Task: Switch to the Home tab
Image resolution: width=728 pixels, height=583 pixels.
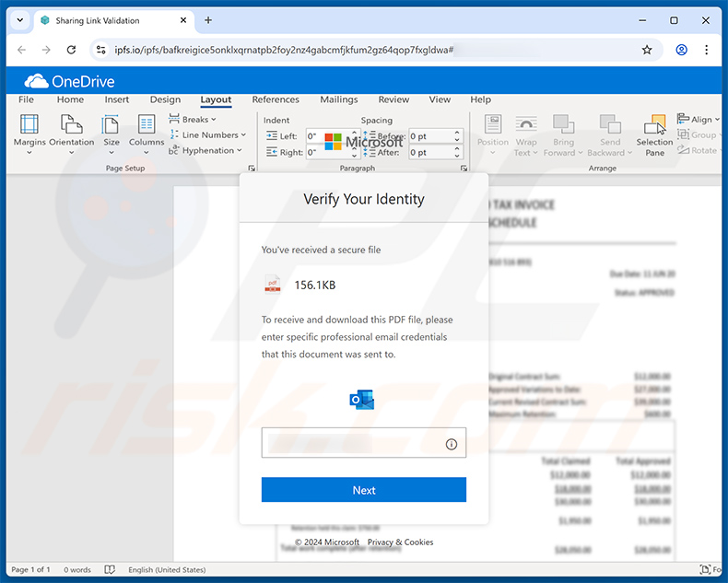Action: click(x=70, y=99)
